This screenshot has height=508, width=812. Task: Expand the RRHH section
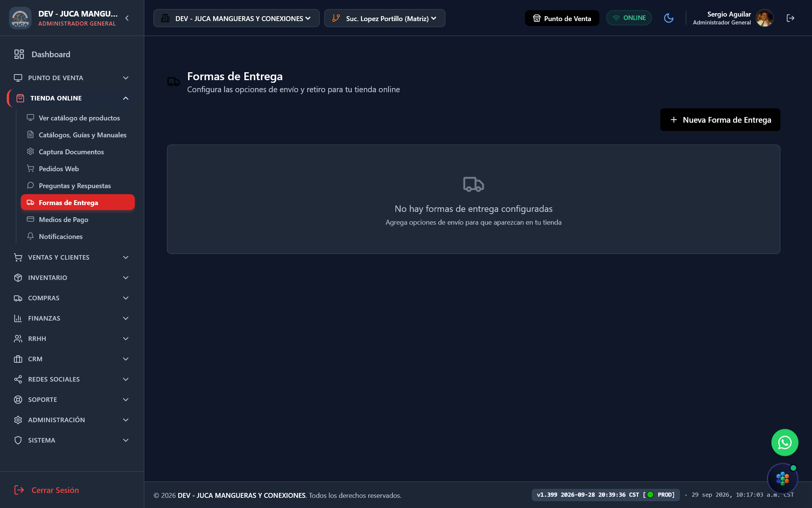point(71,339)
